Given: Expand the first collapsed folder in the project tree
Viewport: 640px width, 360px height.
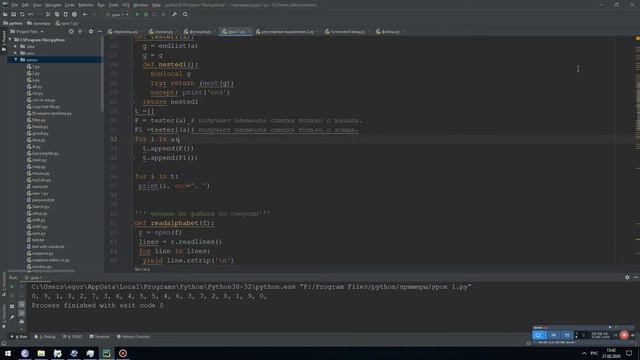Looking at the screenshot, I should [x=16, y=47].
